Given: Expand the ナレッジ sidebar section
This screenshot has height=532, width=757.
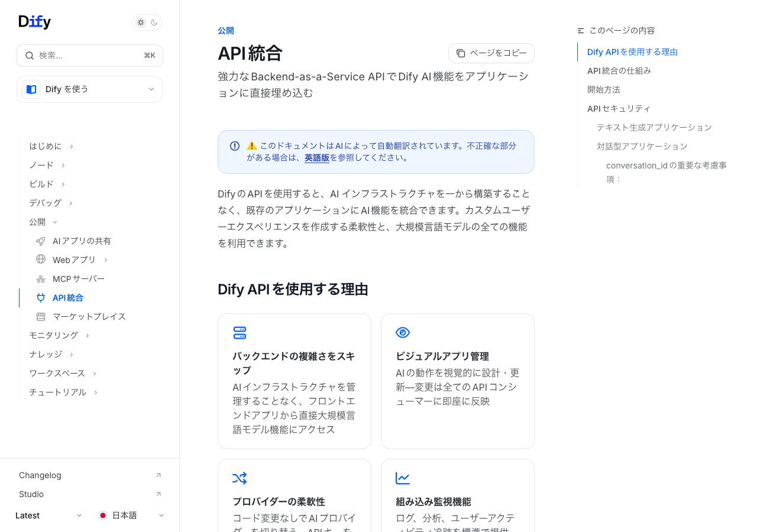Looking at the screenshot, I should 51,354.
